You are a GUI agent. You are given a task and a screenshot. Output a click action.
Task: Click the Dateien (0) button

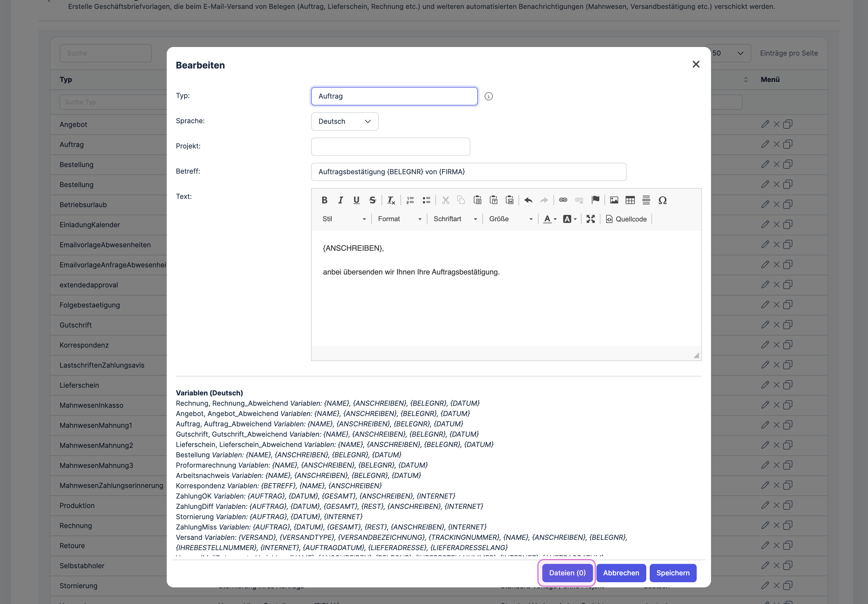567,572
